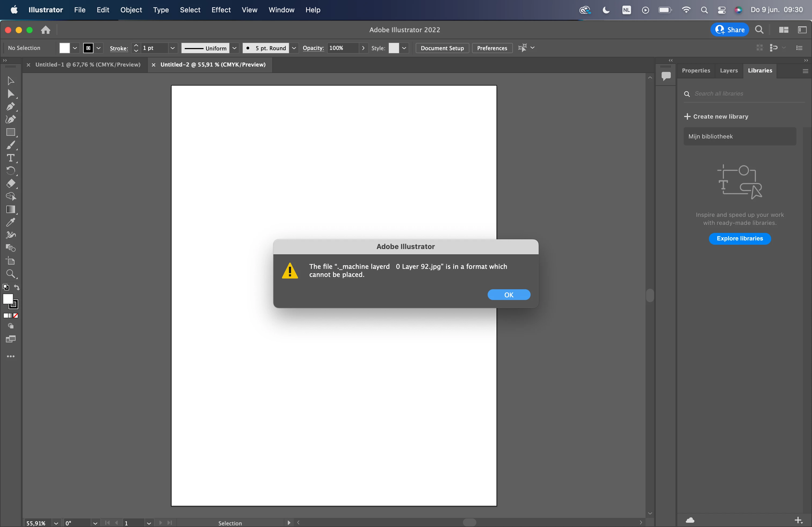812x527 pixels.
Task: Select the Eyedropper tool
Action: tap(10, 223)
